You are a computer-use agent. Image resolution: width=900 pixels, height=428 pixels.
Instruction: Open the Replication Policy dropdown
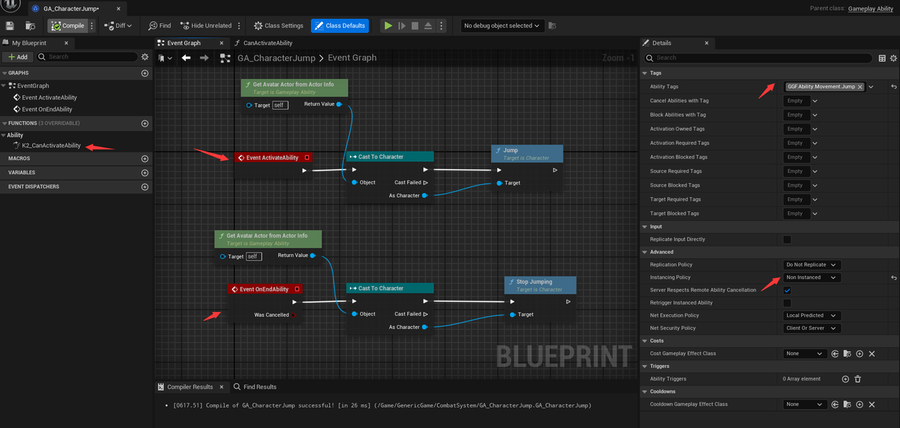point(812,264)
